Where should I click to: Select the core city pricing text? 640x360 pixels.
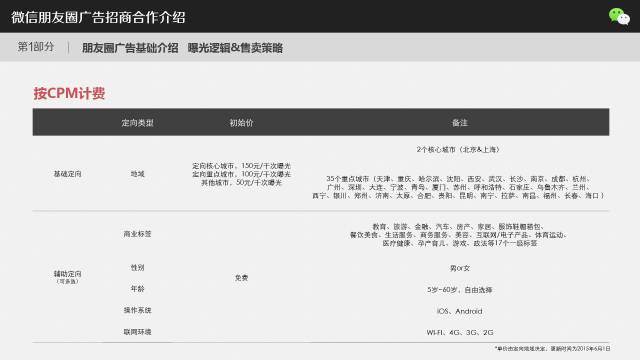coord(241,166)
